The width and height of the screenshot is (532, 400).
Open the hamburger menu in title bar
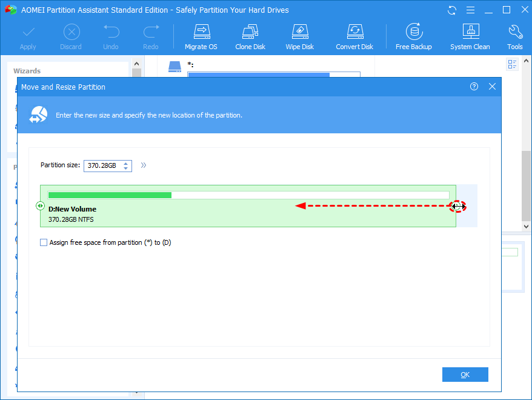pyautogui.click(x=470, y=10)
